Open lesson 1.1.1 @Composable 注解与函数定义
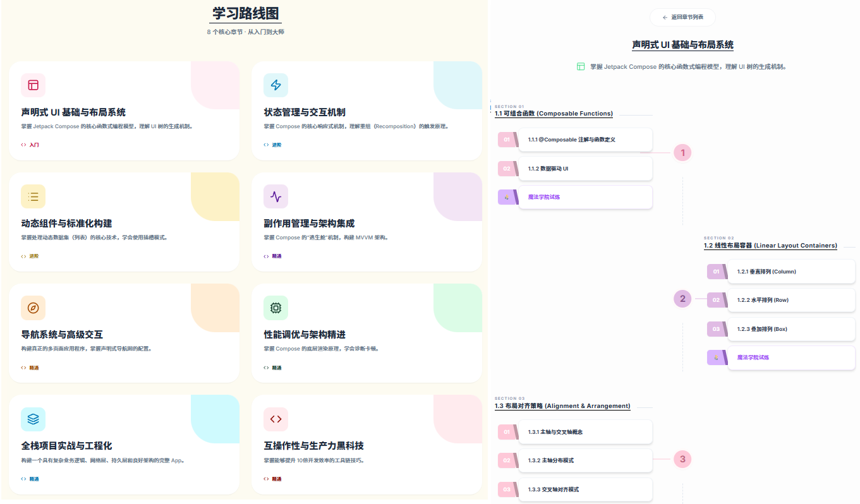The width and height of the screenshot is (860, 504). [x=584, y=140]
